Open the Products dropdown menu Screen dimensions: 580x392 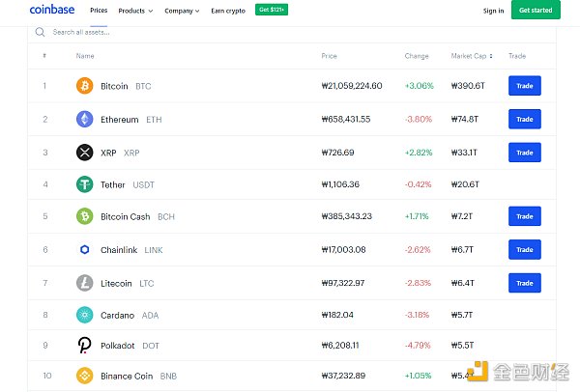click(134, 11)
